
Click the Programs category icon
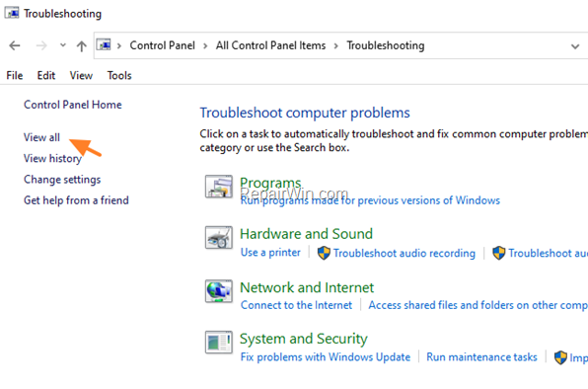219,187
